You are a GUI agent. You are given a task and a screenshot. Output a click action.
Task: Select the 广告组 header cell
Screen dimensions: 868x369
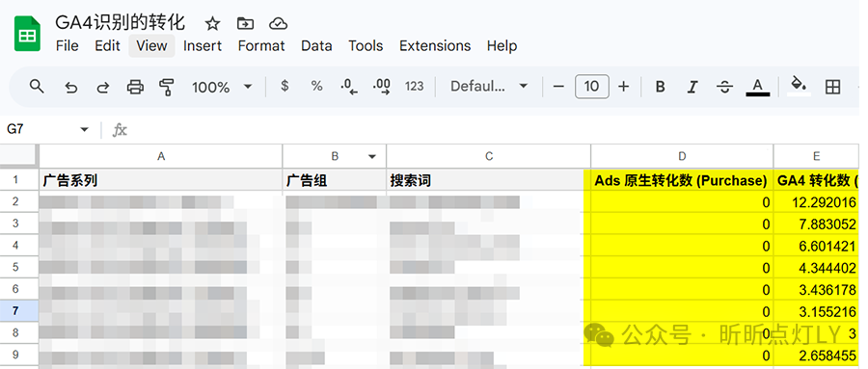tap(335, 180)
